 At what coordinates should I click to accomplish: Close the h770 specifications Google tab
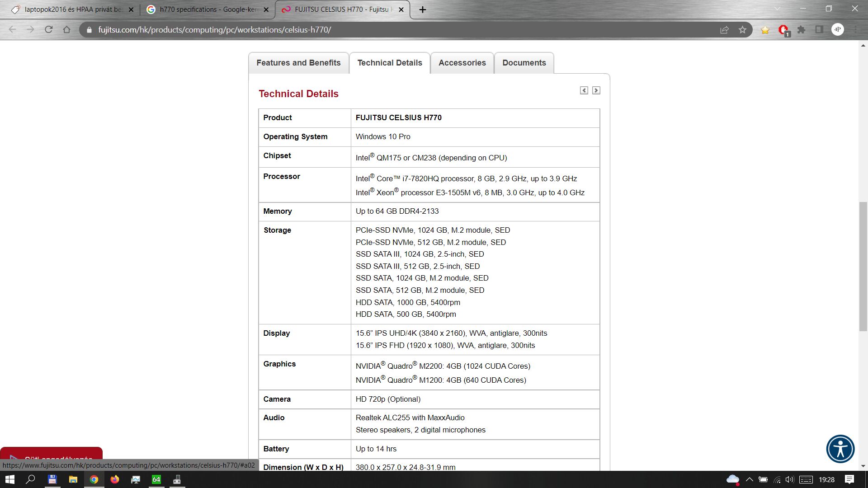point(266,9)
